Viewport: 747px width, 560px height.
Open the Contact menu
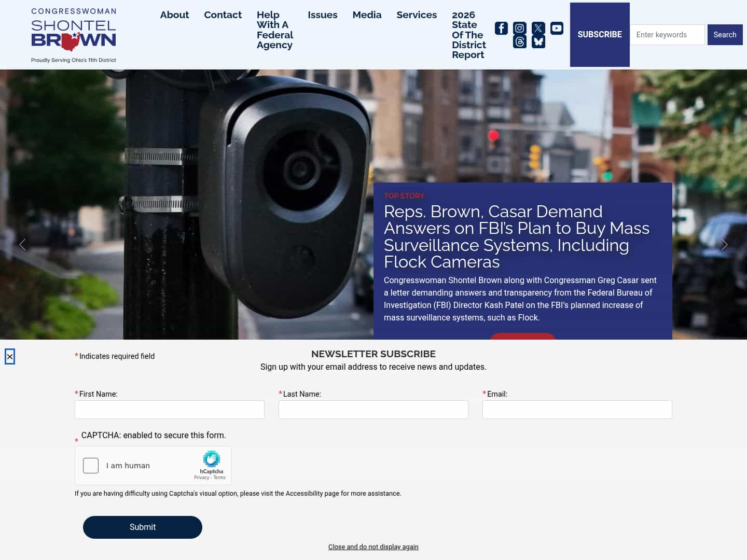(x=223, y=15)
